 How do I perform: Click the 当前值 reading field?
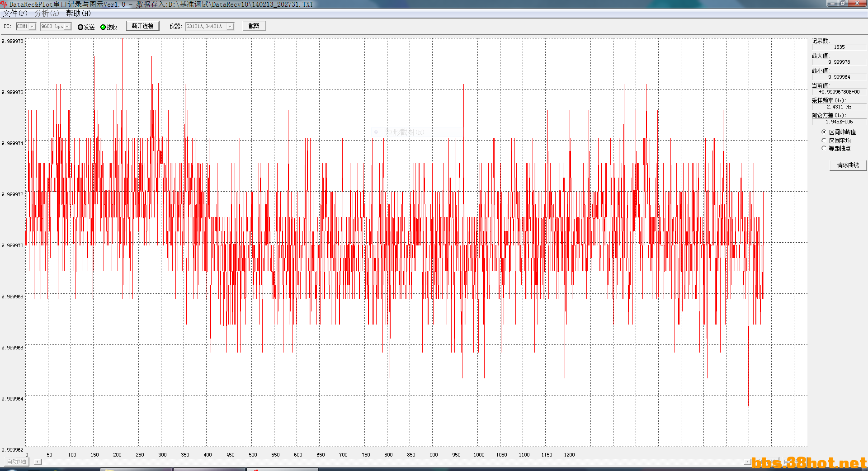(x=839, y=92)
